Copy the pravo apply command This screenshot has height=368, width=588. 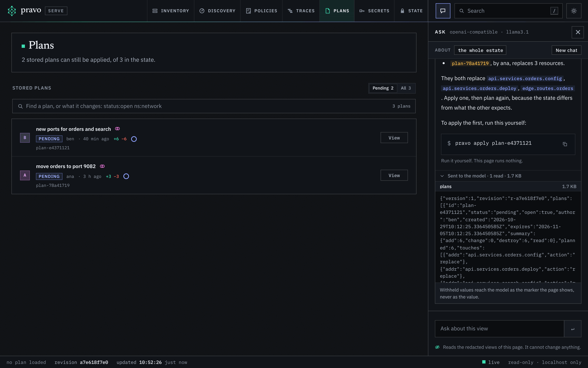(565, 144)
